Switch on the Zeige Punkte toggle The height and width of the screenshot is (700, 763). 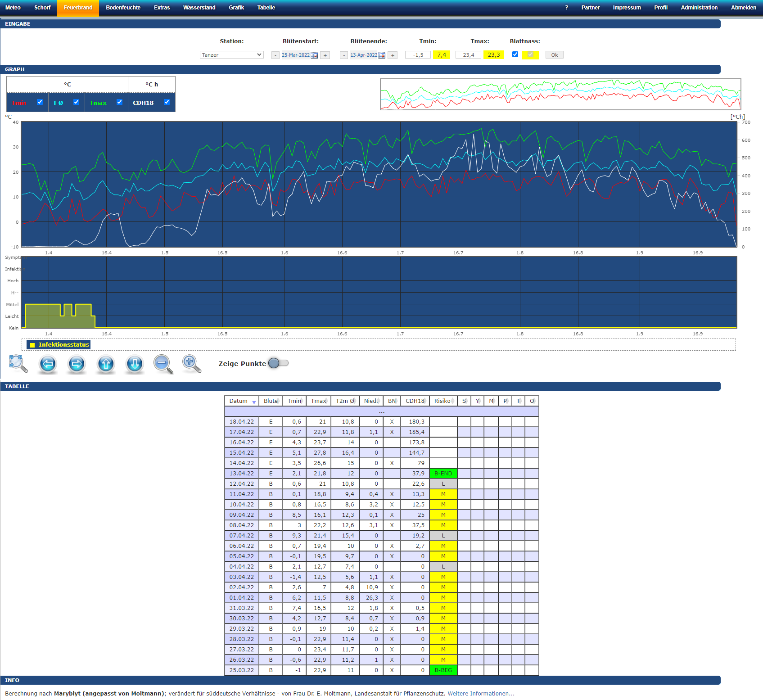point(278,363)
